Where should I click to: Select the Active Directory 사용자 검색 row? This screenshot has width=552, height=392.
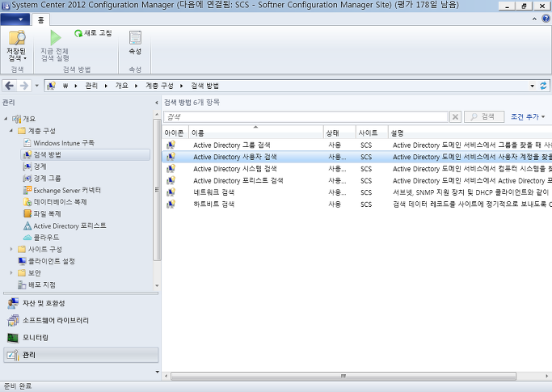click(x=357, y=157)
